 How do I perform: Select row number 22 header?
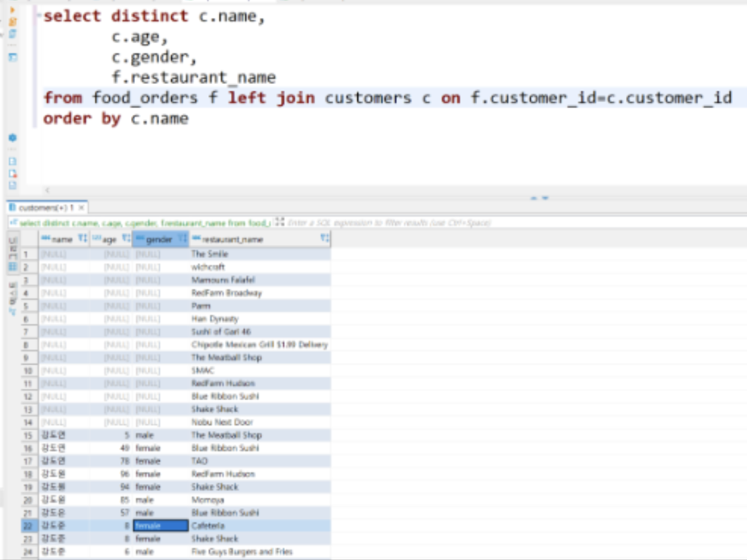point(28,526)
